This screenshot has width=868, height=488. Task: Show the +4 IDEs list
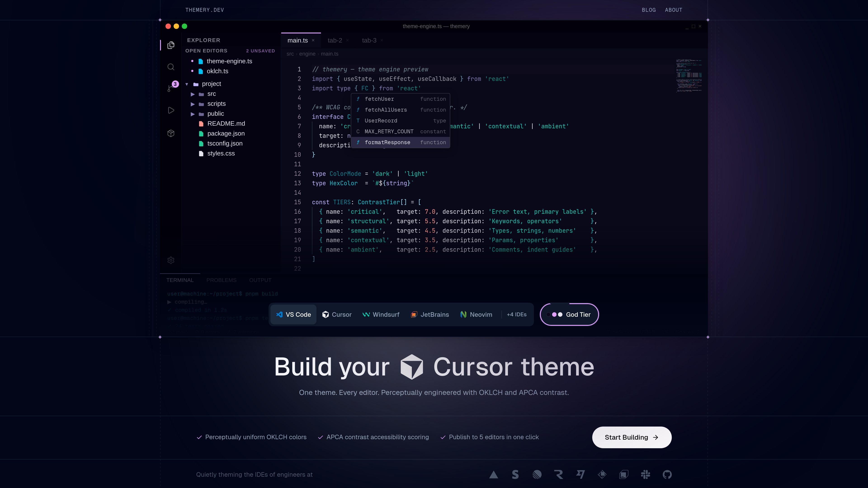[x=517, y=314]
